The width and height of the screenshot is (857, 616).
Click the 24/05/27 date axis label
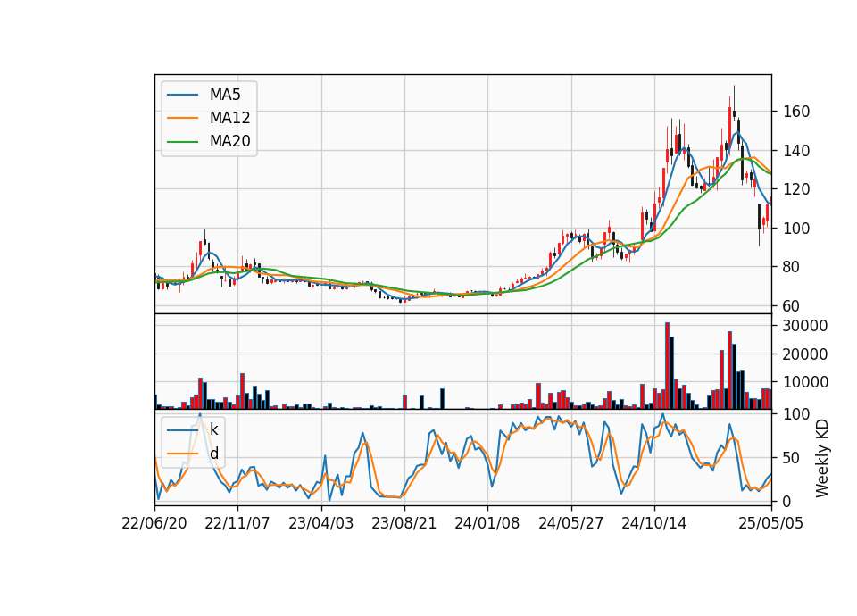[x=570, y=523]
